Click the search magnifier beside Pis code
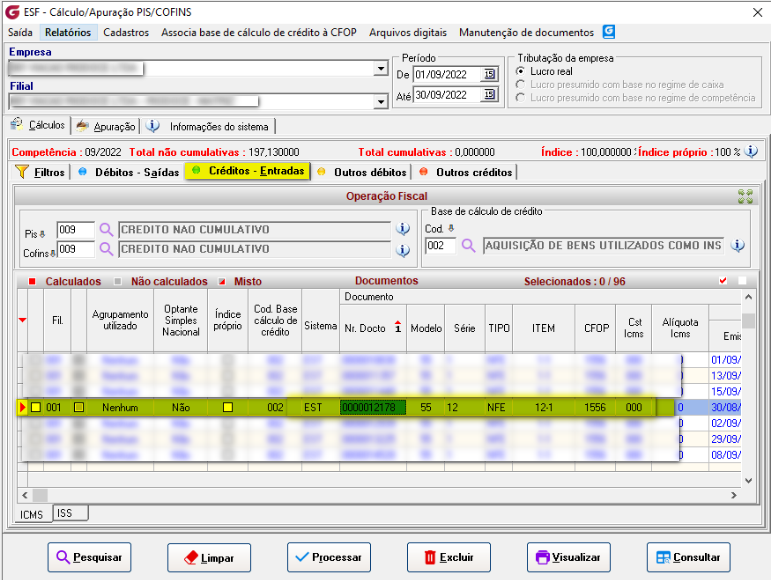Image resolution: width=771 pixels, height=580 pixels. click(106, 229)
